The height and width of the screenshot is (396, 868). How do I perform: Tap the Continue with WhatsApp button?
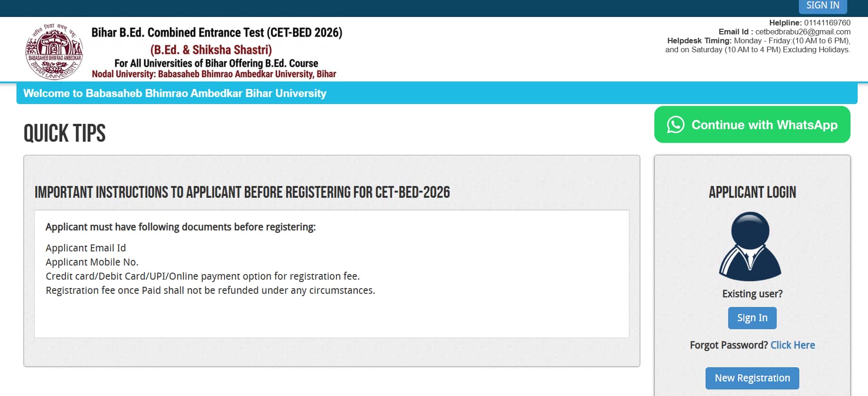click(x=752, y=125)
